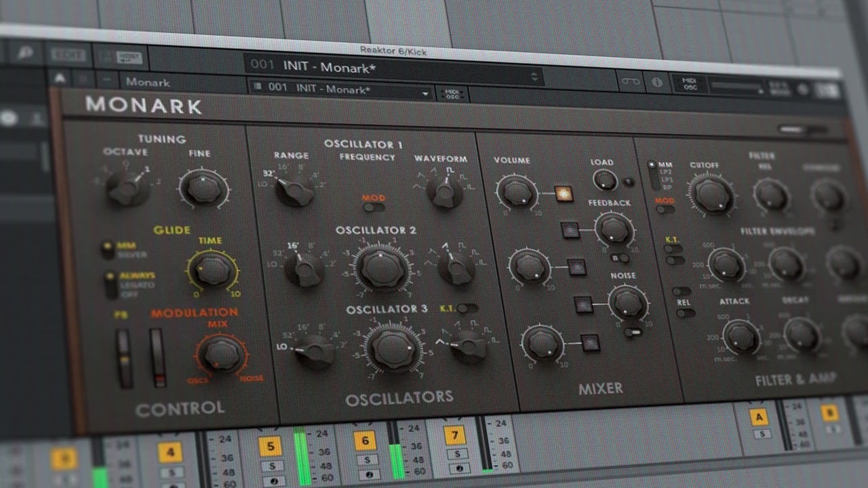Adjust the Reaktor header output level meter
This screenshot has height=488, width=868.
point(737,87)
